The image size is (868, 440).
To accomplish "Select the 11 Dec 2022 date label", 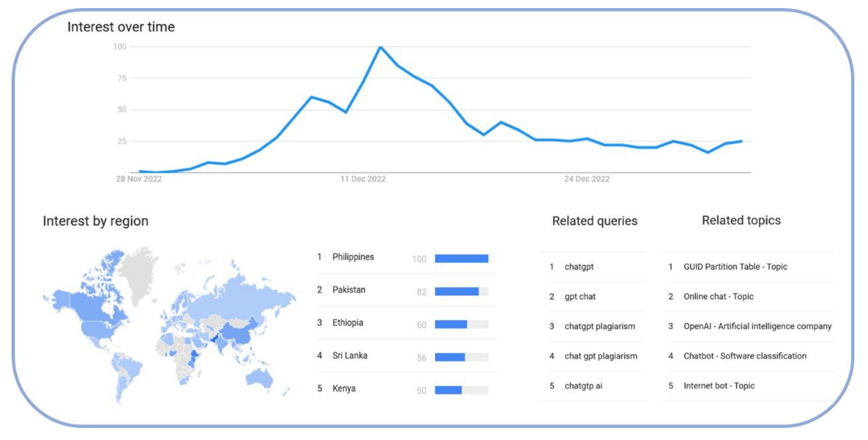I will tap(363, 179).
